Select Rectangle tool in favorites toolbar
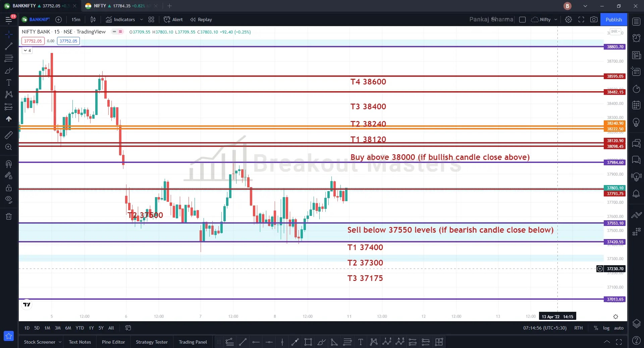This screenshot has width=644, height=348. point(308,342)
